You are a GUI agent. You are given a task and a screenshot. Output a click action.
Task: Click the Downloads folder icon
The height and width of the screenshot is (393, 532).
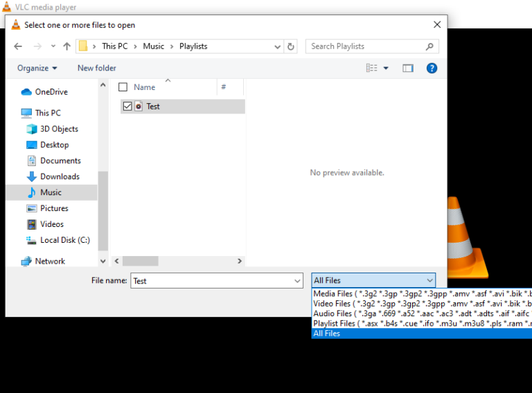[32, 176]
